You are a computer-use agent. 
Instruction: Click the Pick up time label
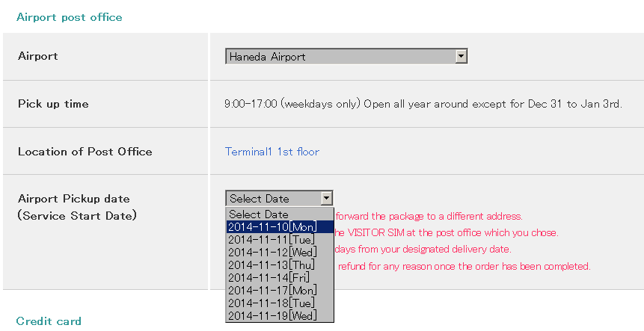click(x=53, y=104)
